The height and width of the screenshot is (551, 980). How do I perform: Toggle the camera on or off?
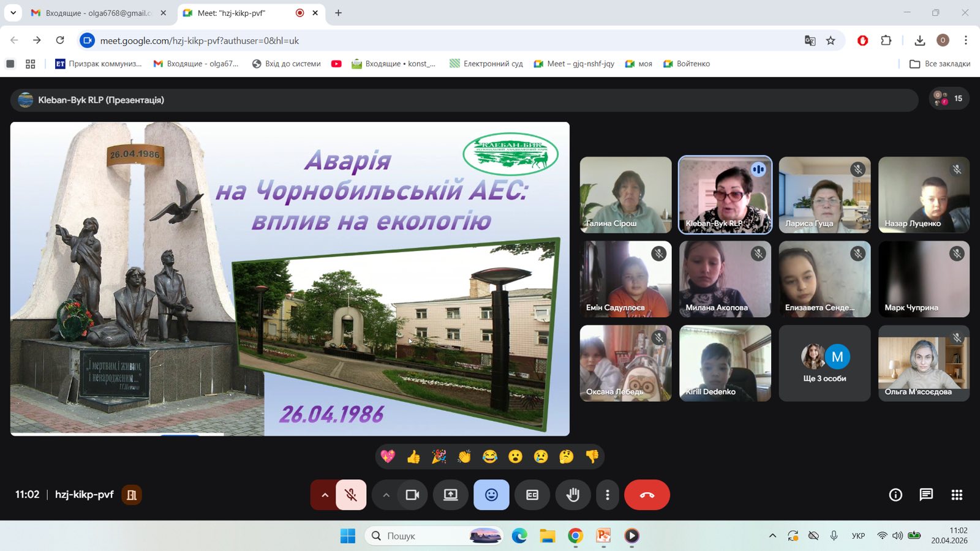click(413, 495)
